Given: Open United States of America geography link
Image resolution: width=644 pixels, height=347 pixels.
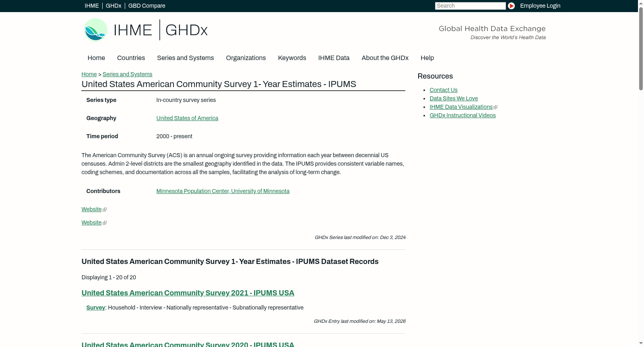Looking at the screenshot, I should [187, 118].
